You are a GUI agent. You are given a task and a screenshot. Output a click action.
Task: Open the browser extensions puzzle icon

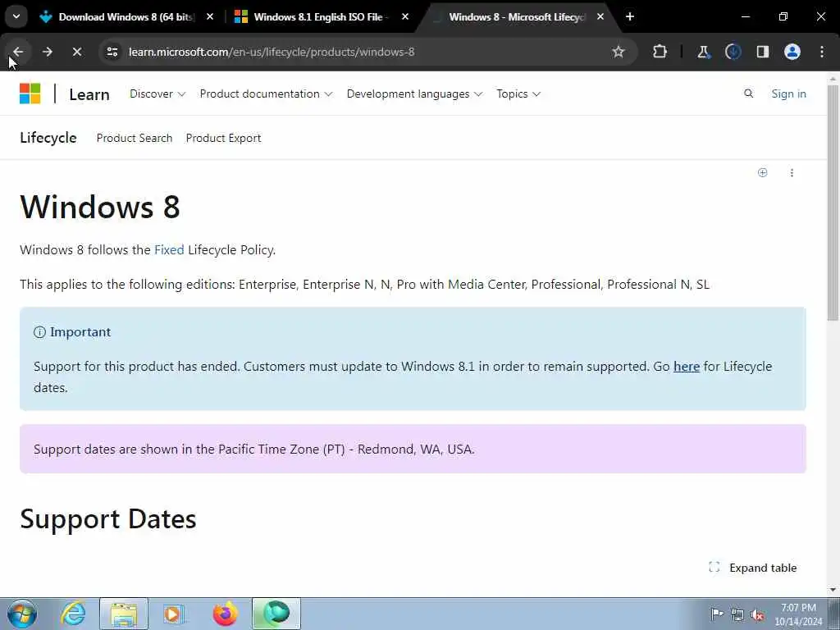pos(660,52)
